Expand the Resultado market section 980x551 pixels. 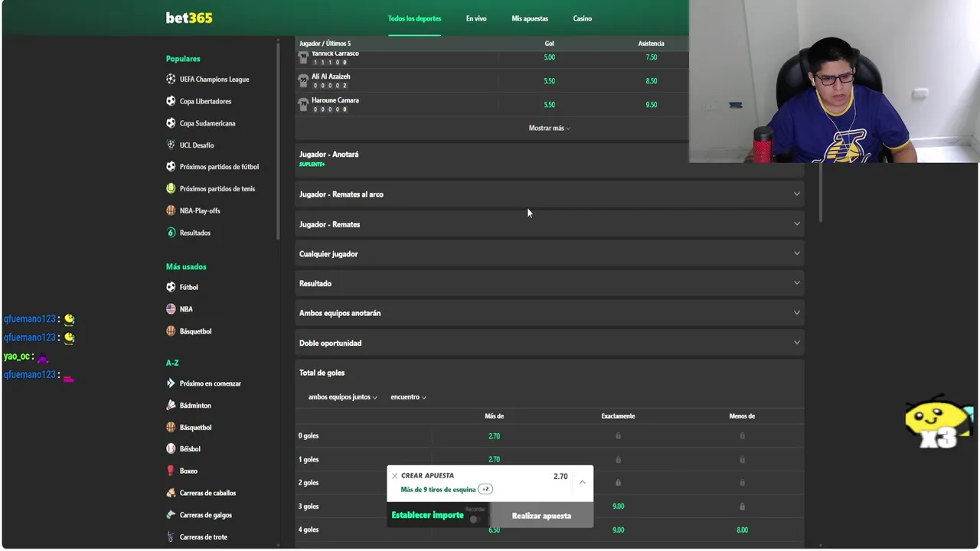click(x=549, y=283)
